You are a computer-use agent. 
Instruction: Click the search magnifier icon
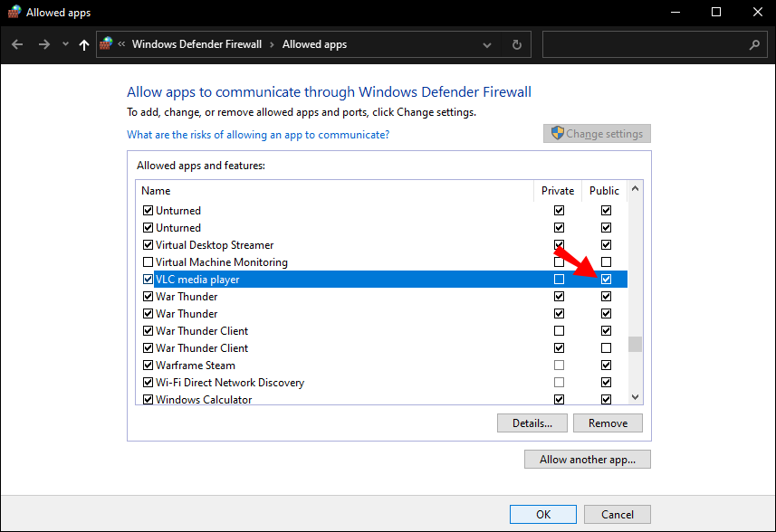(755, 44)
